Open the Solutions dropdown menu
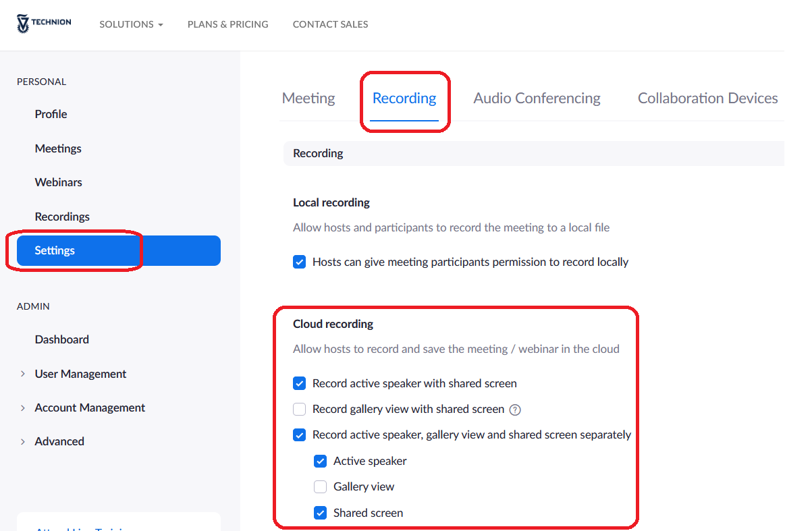 (131, 24)
